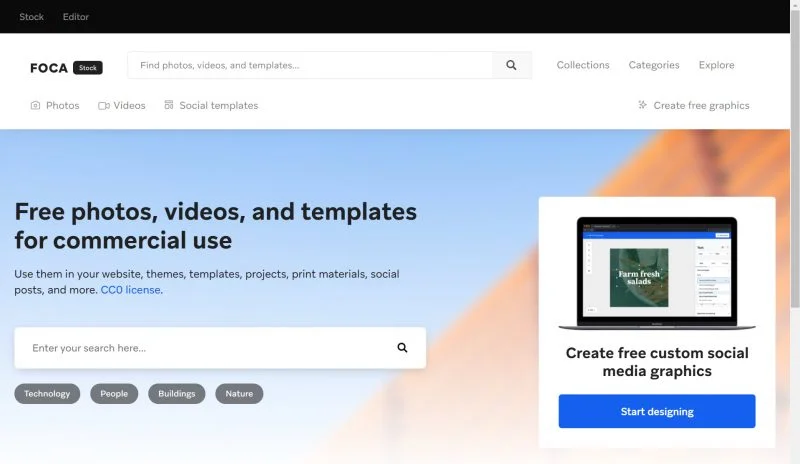This screenshot has height=464, width=800.
Task: Select the Nature tag pill
Action: coord(239,394)
